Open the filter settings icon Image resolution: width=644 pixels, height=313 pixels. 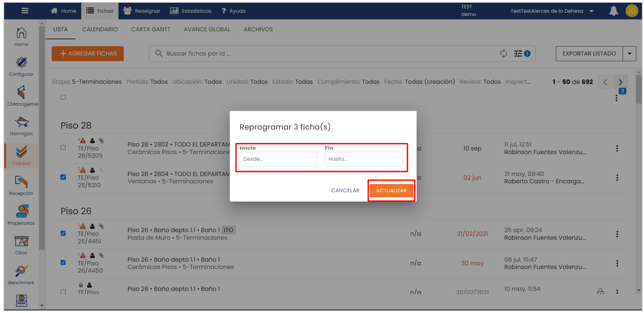[518, 54]
